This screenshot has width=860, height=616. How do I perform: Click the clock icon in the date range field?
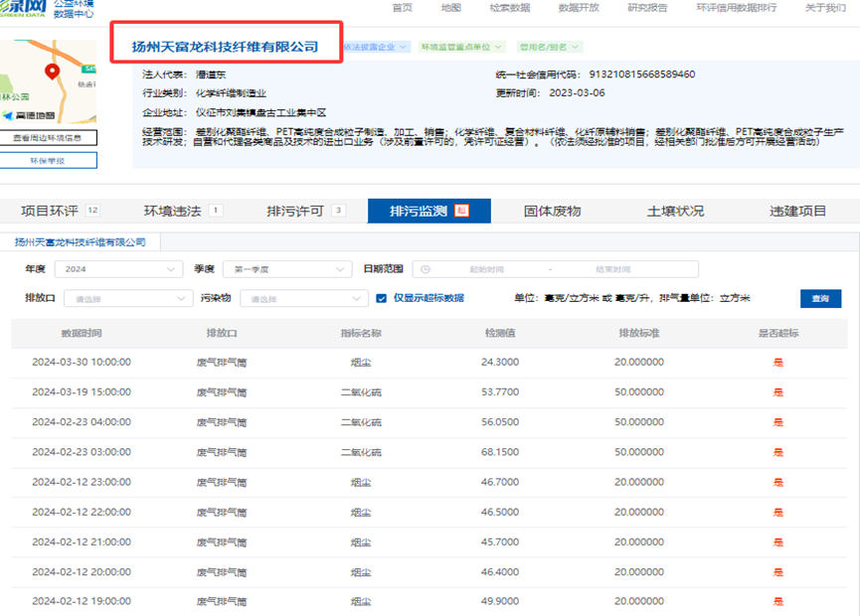point(426,269)
